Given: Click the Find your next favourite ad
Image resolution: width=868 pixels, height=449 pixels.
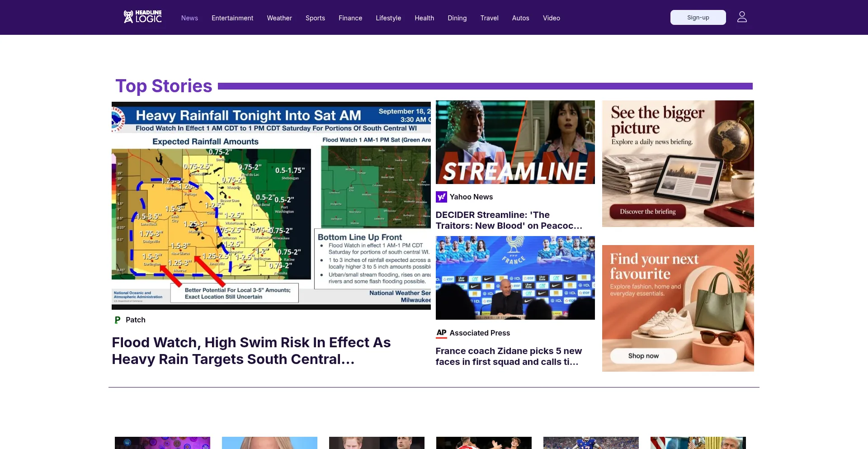Looking at the screenshot, I should click(678, 308).
